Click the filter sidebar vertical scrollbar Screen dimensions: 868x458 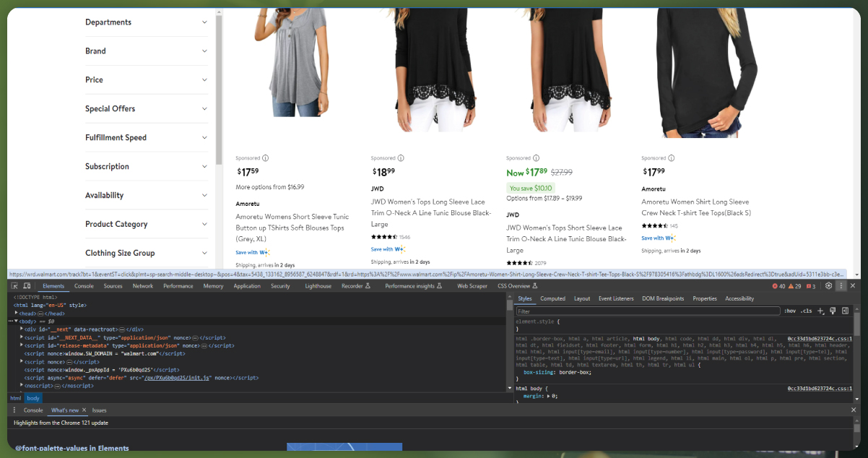point(219,90)
